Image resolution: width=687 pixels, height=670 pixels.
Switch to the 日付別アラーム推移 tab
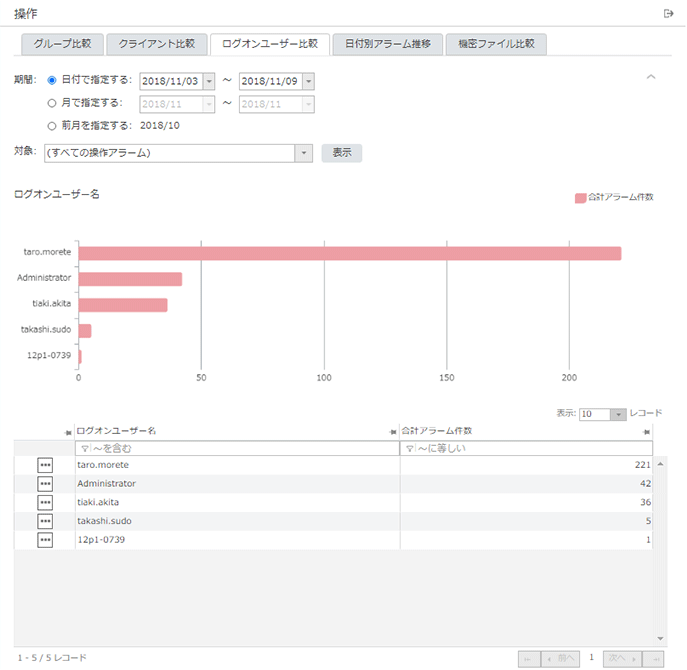[x=387, y=44]
